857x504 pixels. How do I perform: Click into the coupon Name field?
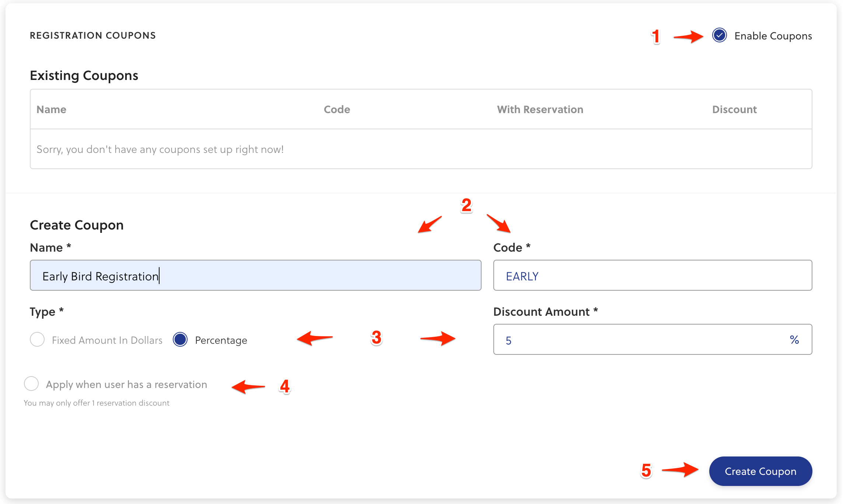(255, 276)
